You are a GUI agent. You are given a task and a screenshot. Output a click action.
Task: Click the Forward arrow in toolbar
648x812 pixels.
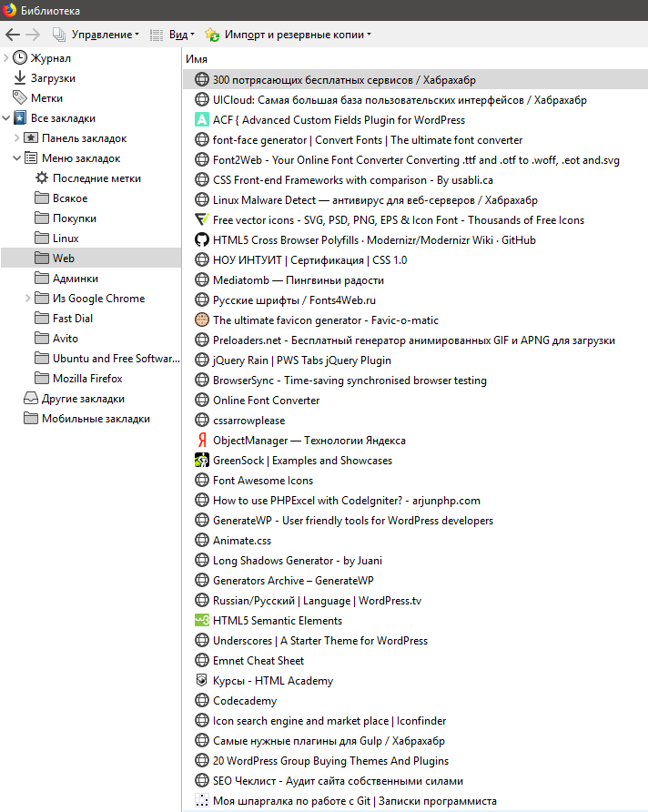click(34, 35)
